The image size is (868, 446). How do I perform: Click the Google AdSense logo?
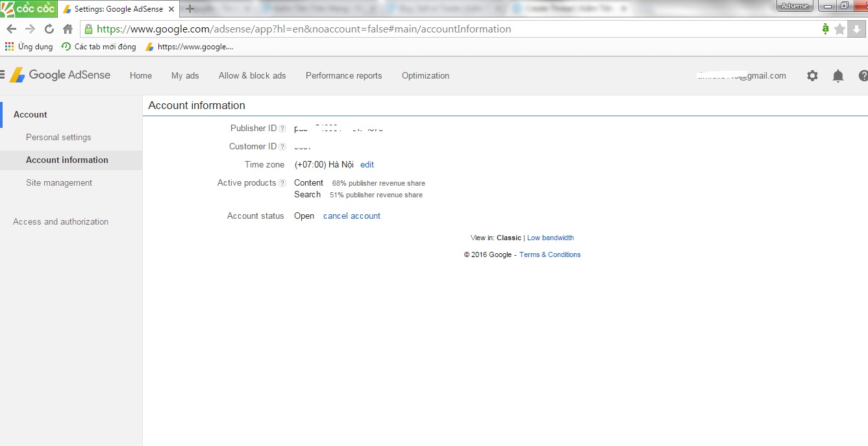[60, 75]
